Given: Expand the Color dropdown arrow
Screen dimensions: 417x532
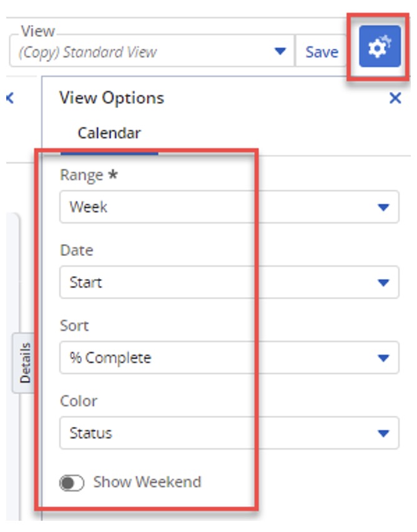Looking at the screenshot, I should pos(383,433).
